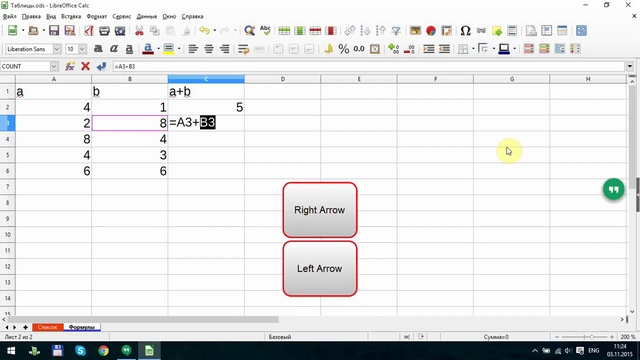Expand the Name Box COUNT dropdown
This screenshot has width=640, height=360.
click(54, 66)
